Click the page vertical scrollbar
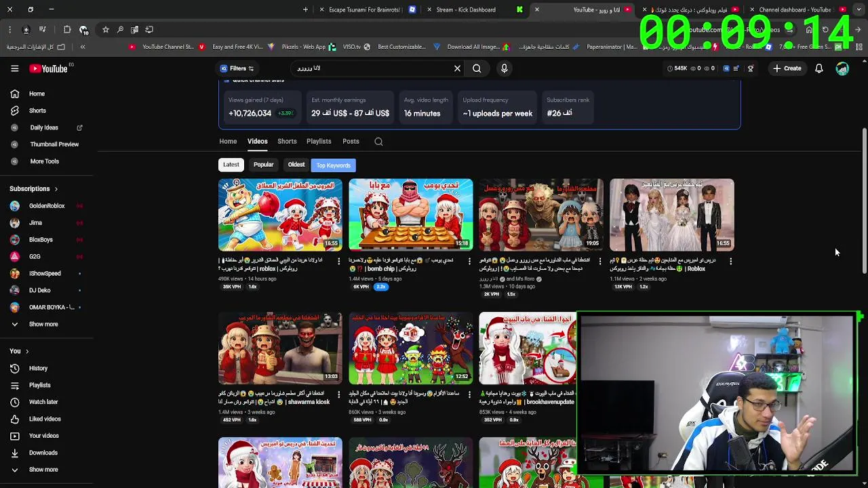The height and width of the screenshot is (488, 868). 864,202
